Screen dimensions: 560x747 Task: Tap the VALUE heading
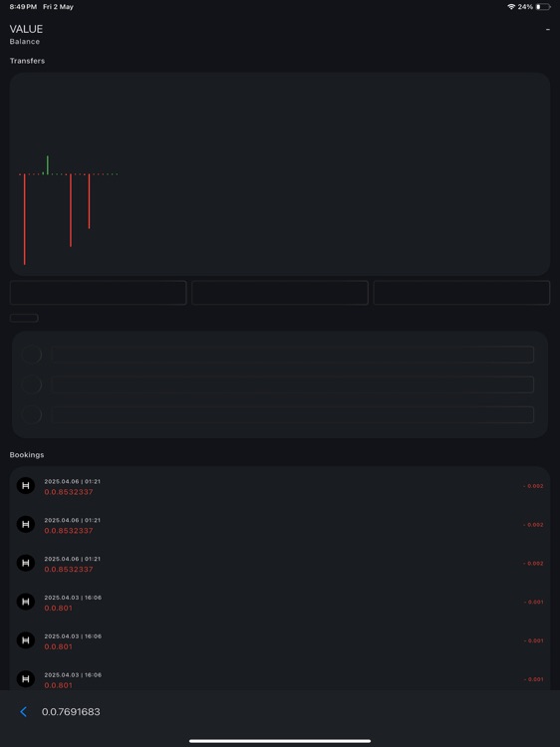point(26,29)
